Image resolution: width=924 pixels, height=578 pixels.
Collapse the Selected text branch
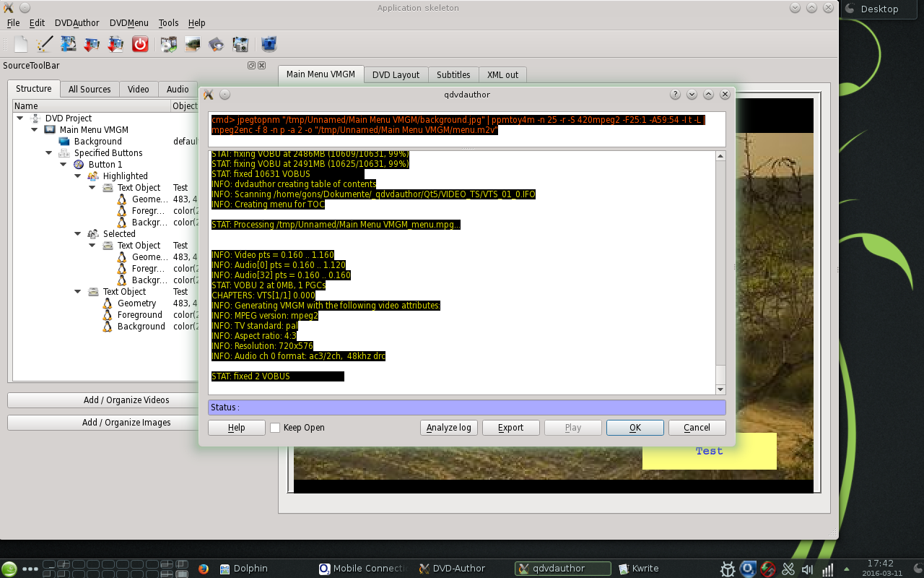77,233
